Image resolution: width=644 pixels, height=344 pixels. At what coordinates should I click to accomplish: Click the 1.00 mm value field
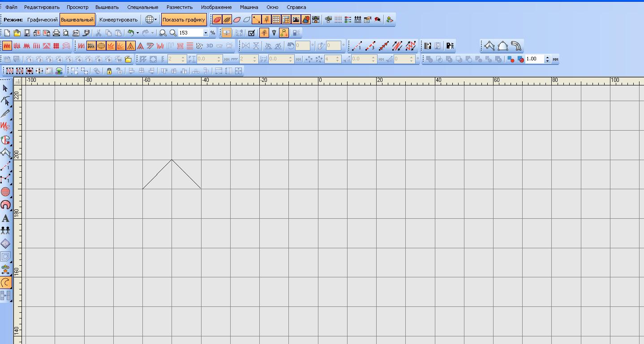point(534,59)
